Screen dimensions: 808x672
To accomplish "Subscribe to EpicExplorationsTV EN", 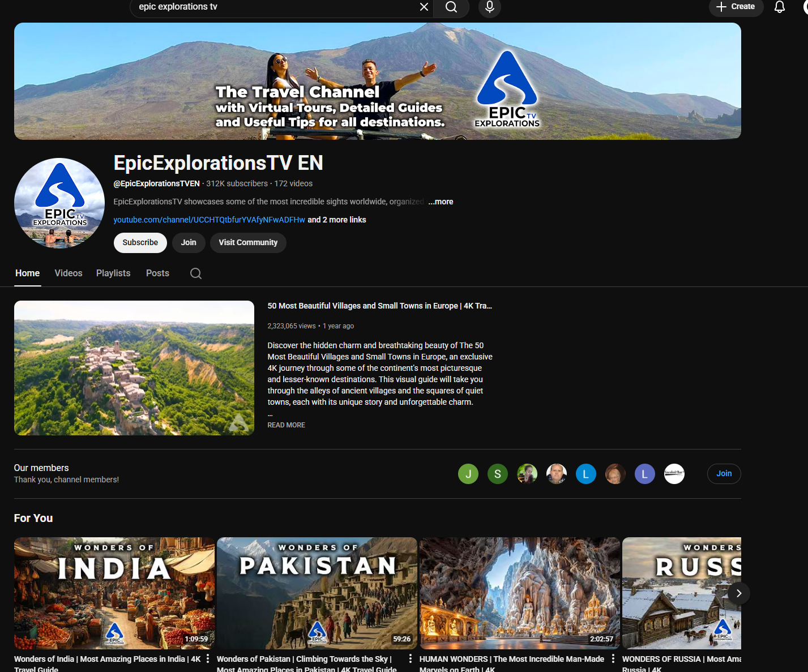I will (140, 242).
